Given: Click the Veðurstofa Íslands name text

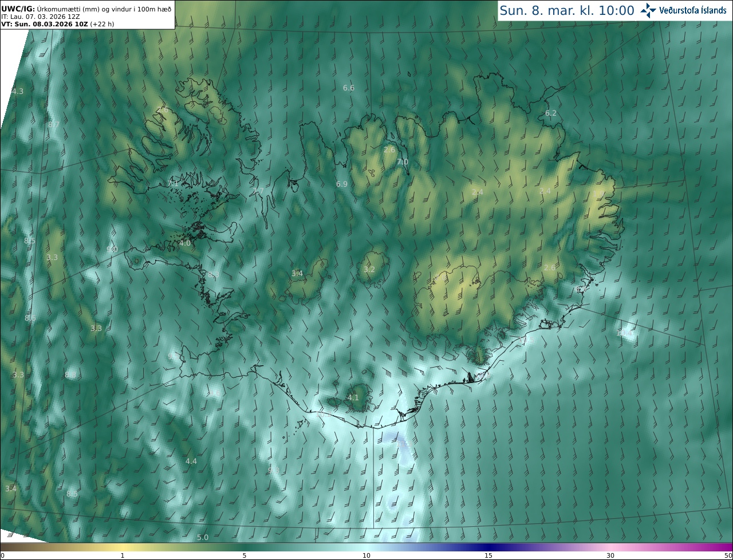Looking at the screenshot, I should [693, 10].
